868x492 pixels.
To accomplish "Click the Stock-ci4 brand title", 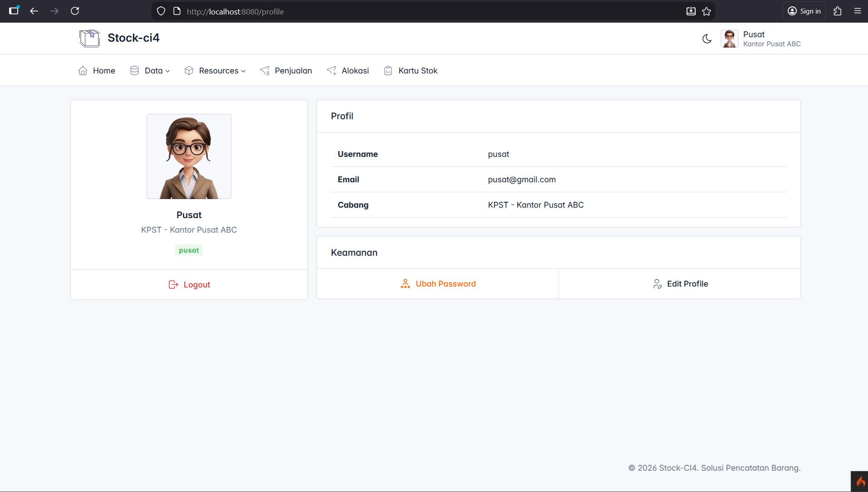I will pyautogui.click(x=133, y=38).
